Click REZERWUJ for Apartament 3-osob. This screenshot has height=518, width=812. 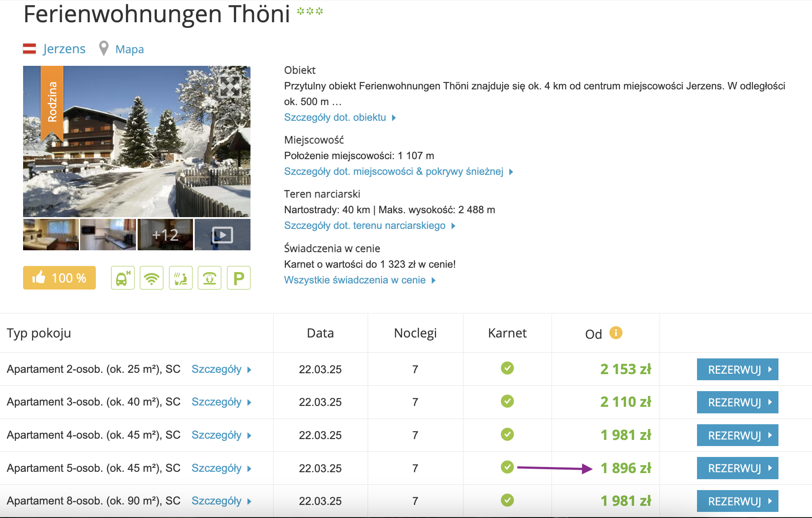click(x=738, y=402)
